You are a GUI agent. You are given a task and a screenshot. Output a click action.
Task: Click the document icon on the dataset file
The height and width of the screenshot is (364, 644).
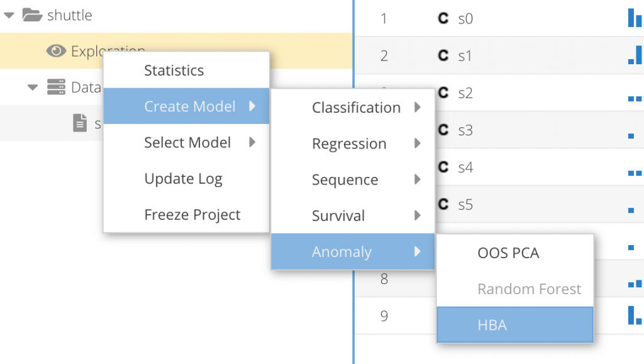pos(80,123)
